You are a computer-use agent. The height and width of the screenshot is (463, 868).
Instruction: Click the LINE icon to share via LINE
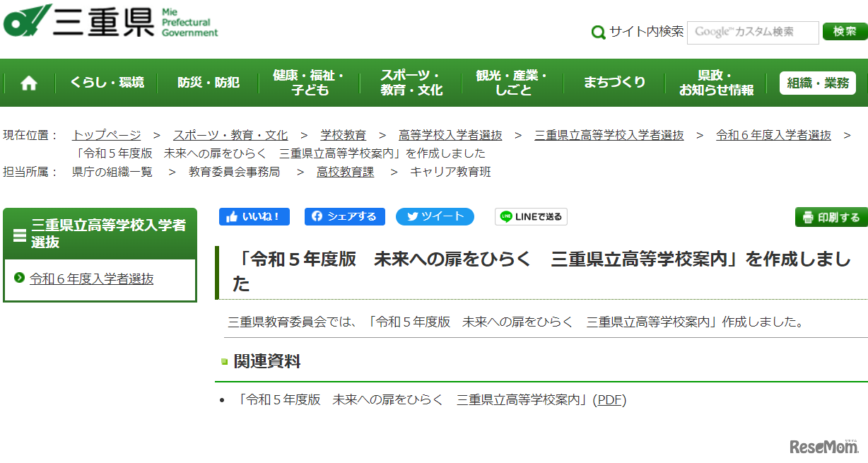tap(505, 216)
